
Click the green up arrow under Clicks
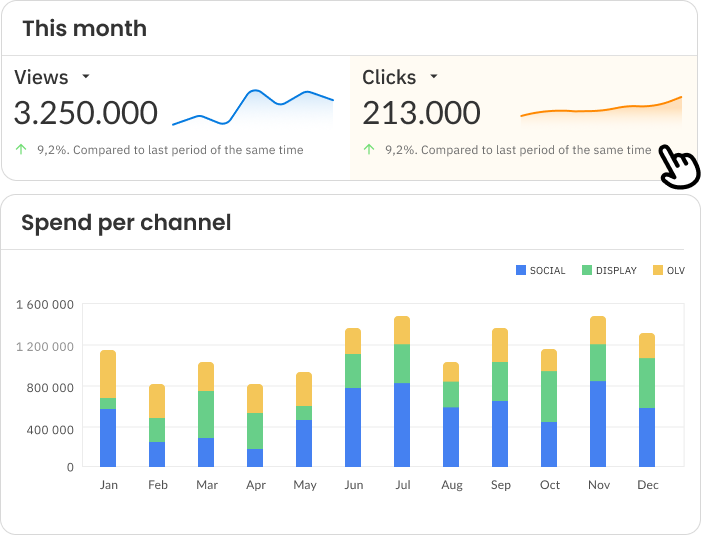tap(369, 149)
